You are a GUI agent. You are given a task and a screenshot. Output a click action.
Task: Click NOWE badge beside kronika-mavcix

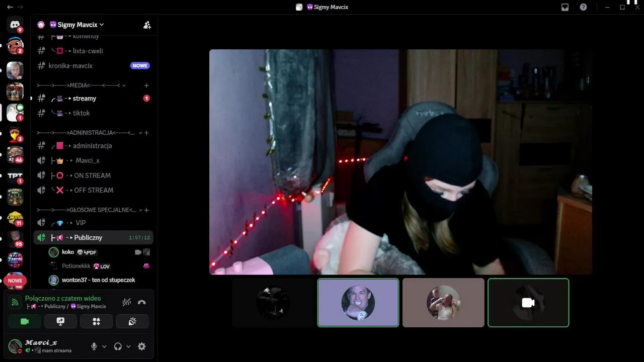[x=140, y=66]
